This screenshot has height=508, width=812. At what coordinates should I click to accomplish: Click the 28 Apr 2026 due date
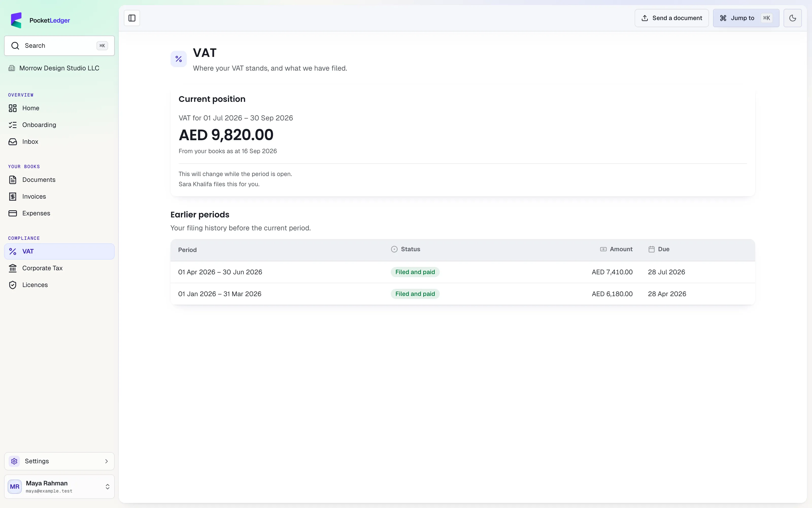pyautogui.click(x=667, y=294)
